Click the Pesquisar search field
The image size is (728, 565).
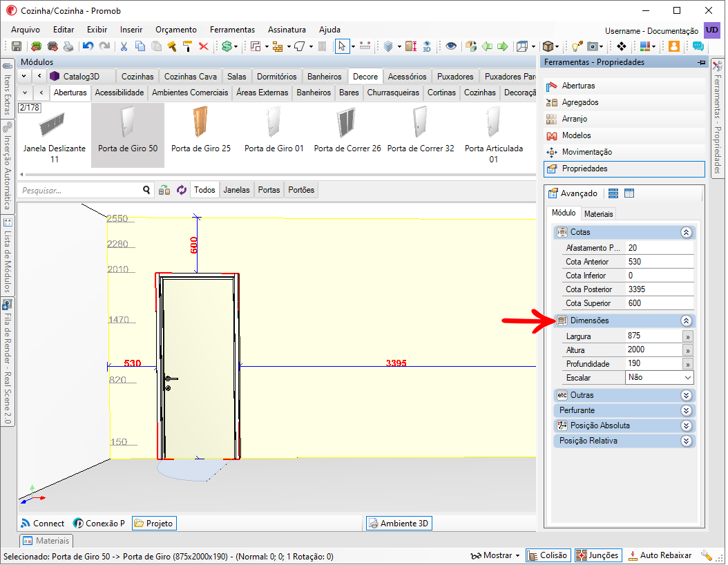pos(80,191)
